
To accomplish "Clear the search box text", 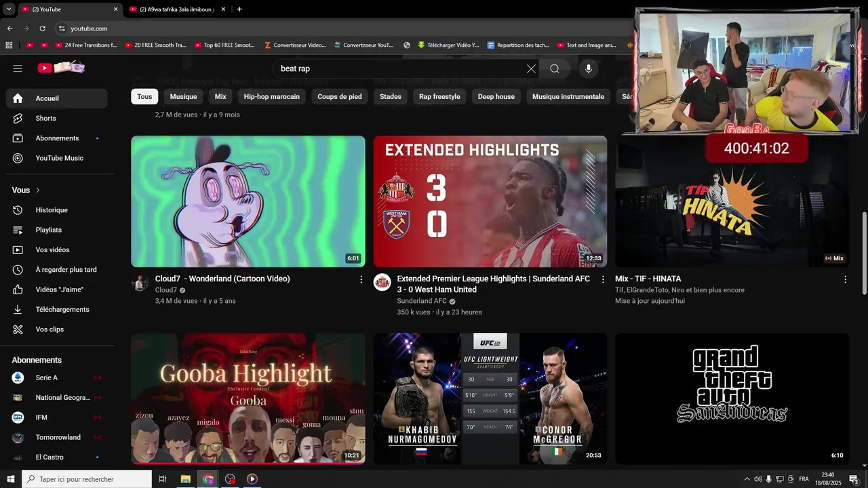I will point(531,68).
